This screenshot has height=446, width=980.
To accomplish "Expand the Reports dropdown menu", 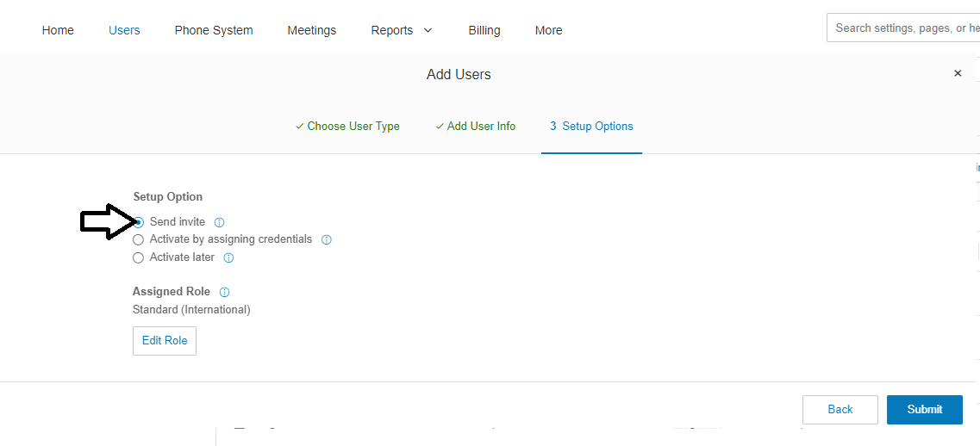I will pyautogui.click(x=402, y=30).
